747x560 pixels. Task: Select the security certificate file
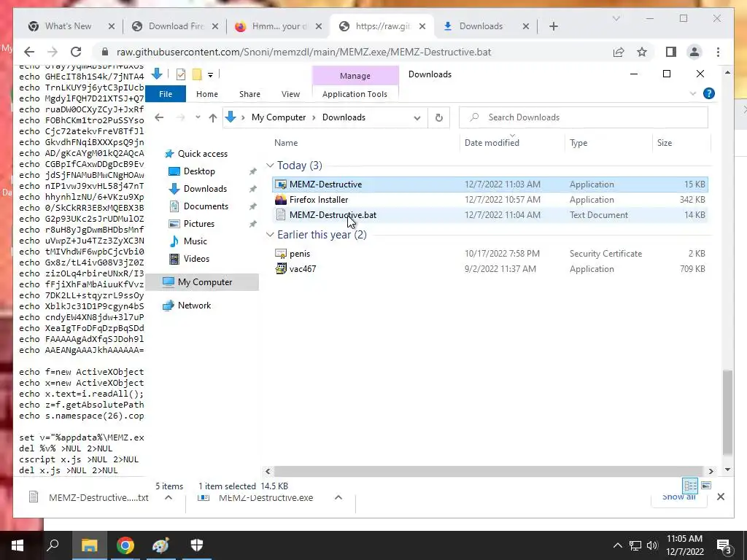pyautogui.click(x=489, y=254)
